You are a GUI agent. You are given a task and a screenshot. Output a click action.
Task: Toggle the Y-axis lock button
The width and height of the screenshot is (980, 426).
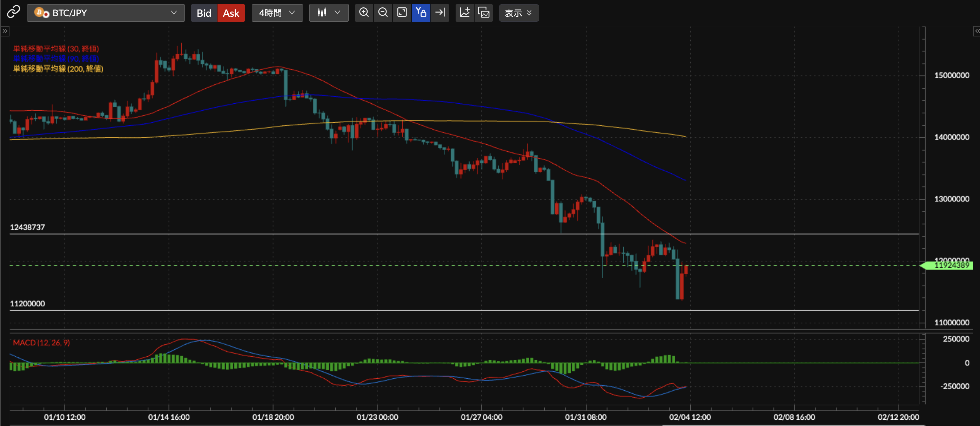[x=421, y=13]
